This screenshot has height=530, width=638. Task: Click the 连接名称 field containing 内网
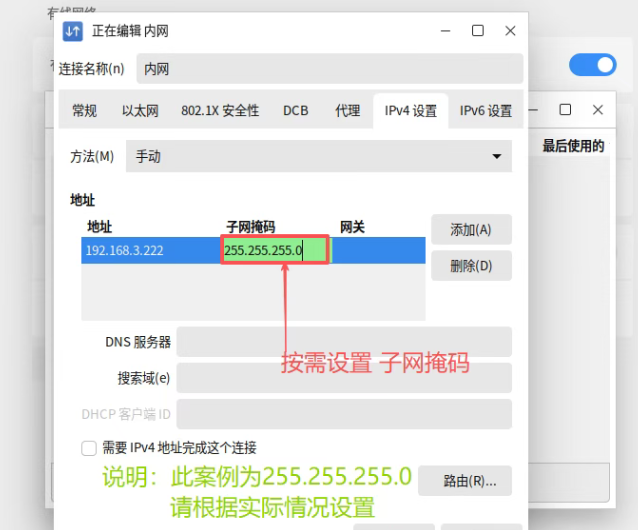(329, 69)
